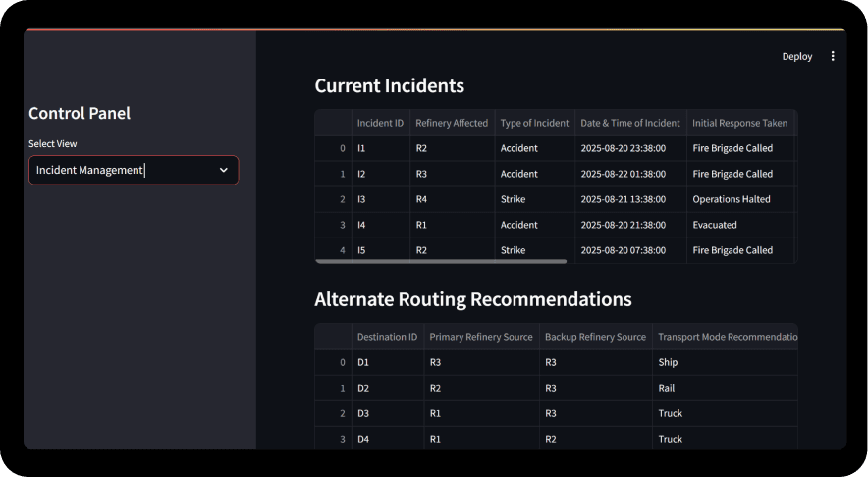Click the 2025-08-22 01:38:00 date cell
This screenshot has width=868, height=477.
coord(623,174)
